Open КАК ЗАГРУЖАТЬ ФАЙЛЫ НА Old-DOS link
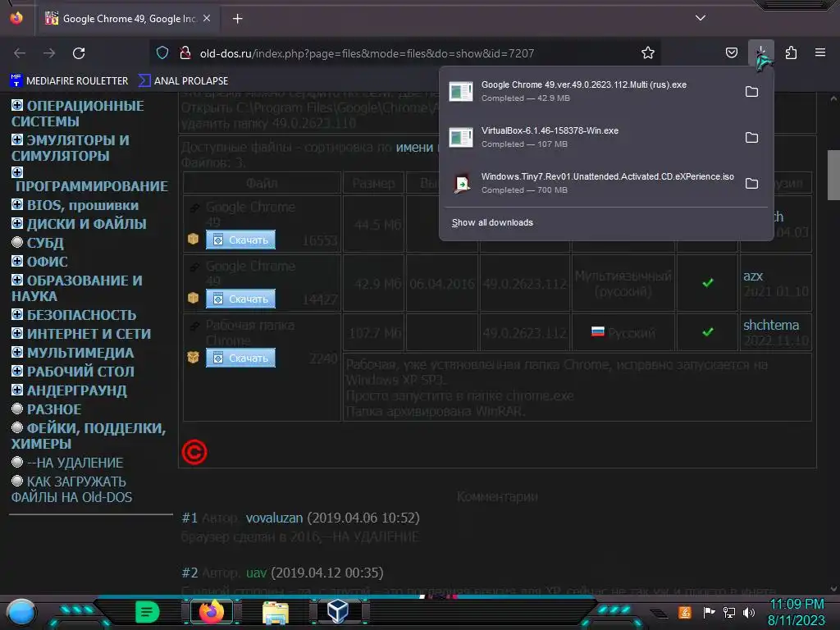The width and height of the screenshot is (840, 630). coord(72,489)
